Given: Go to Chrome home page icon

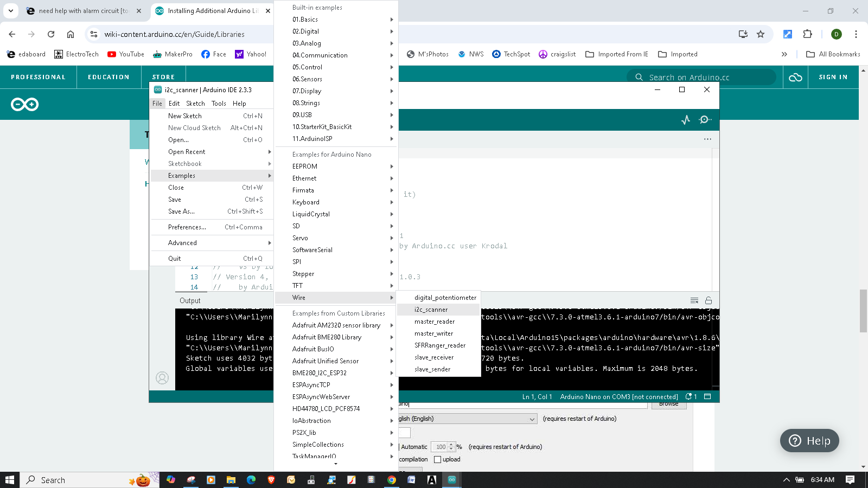Looking at the screenshot, I should pos(71,34).
